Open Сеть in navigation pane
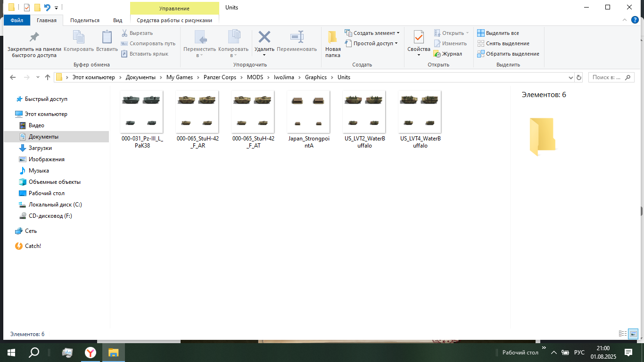 pos(31,231)
